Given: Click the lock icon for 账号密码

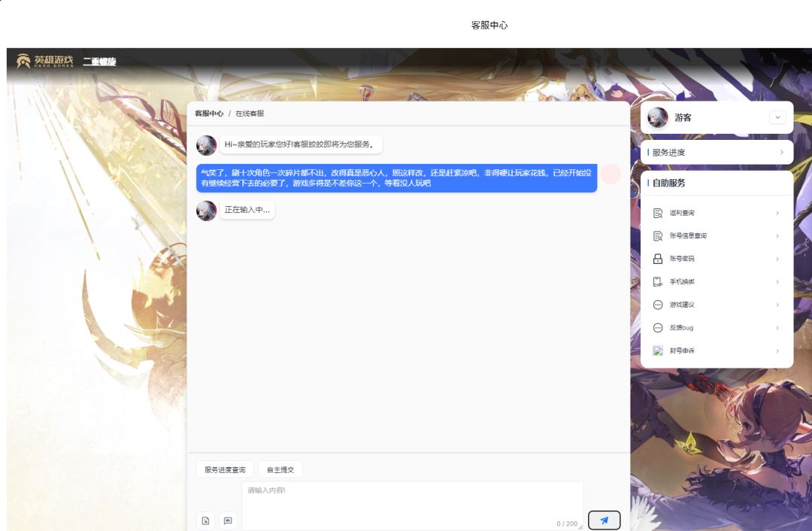Looking at the screenshot, I should point(658,259).
